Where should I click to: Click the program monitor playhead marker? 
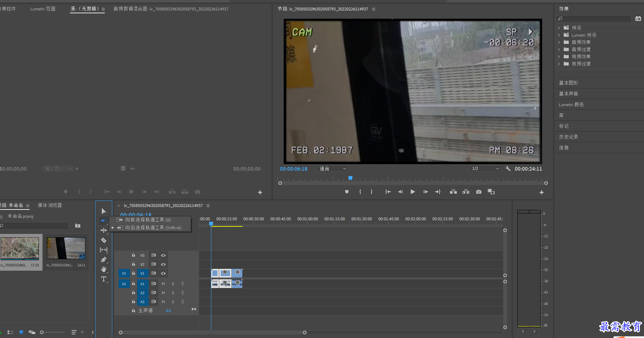350,178
